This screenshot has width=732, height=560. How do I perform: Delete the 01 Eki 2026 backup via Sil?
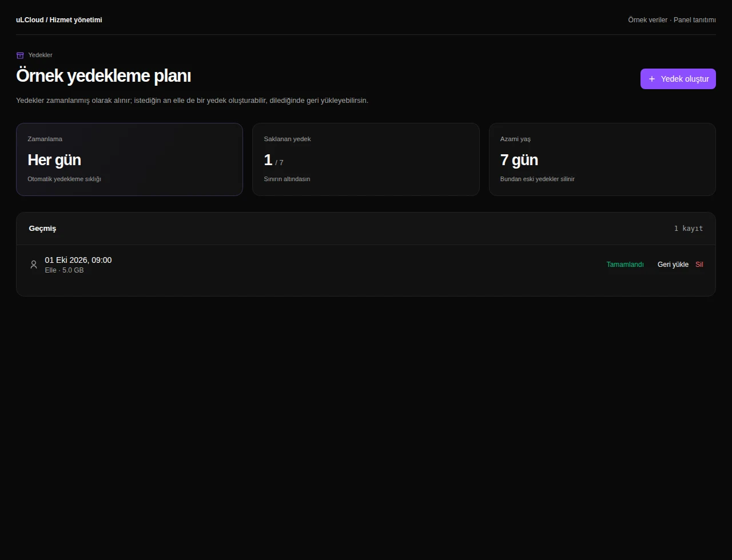[x=699, y=265]
